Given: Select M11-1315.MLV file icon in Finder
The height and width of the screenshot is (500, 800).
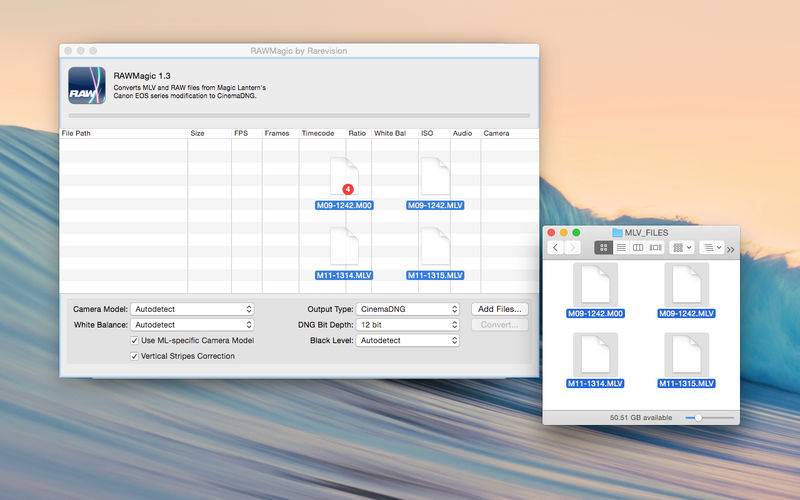Looking at the screenshot, I should 686,355.
